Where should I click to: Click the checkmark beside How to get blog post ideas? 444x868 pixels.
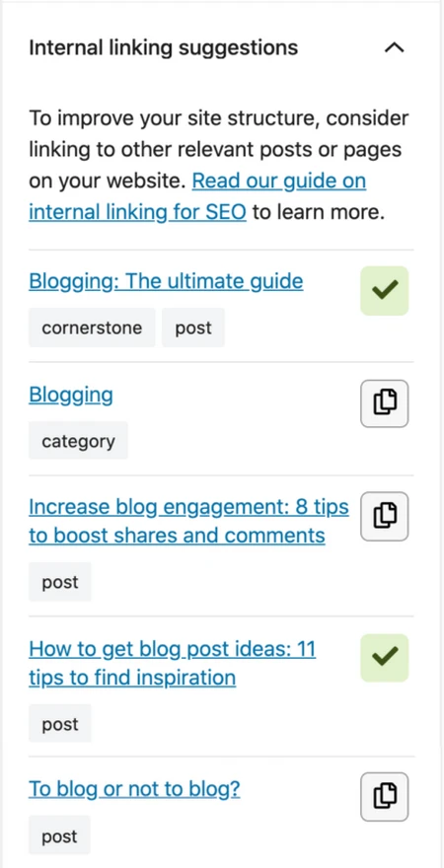(x=384, y=658)
